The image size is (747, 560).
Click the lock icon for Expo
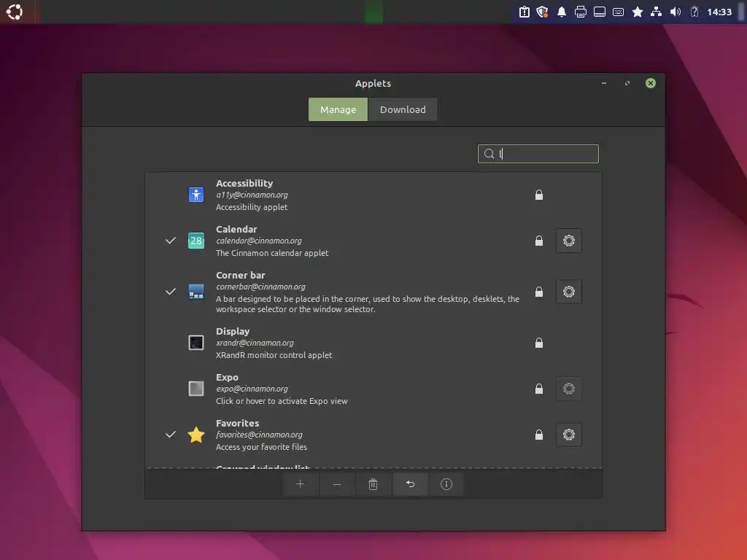pyautogui.click(x=539, y=389)
